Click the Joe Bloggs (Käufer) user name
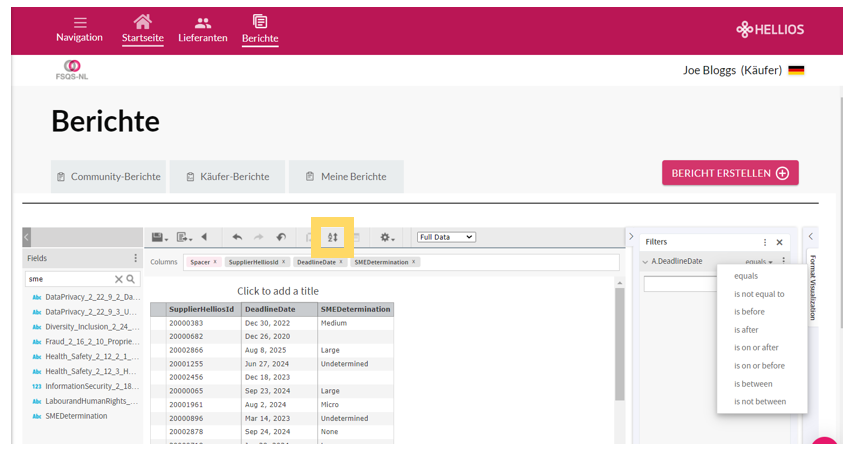Screen dimensions: 850x456 coord(732,70)
